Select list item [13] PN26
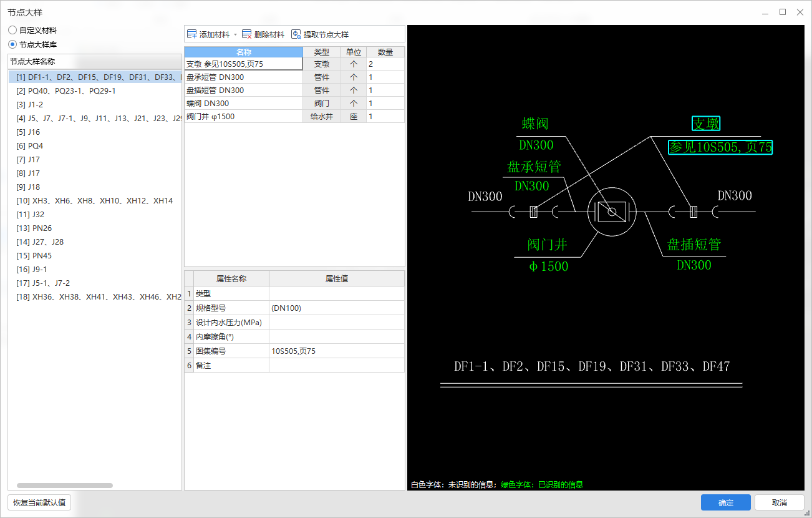This screenshot has height=518, width=812. pos(95,228)
